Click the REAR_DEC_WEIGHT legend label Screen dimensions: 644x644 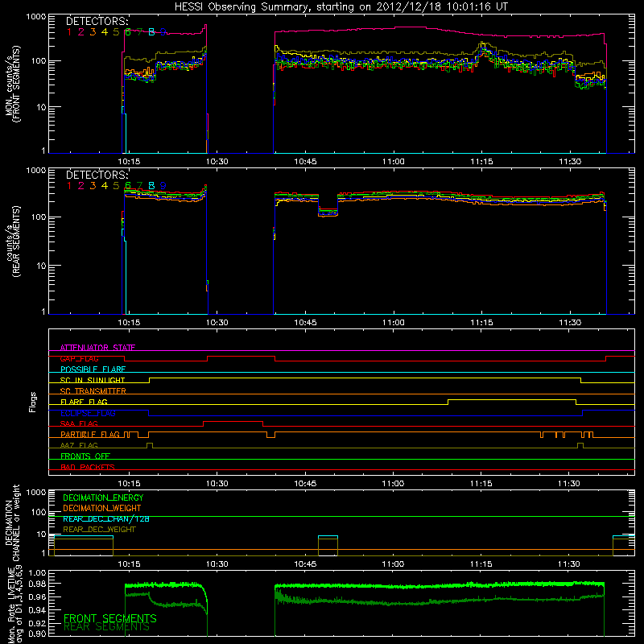click(99, 530)
